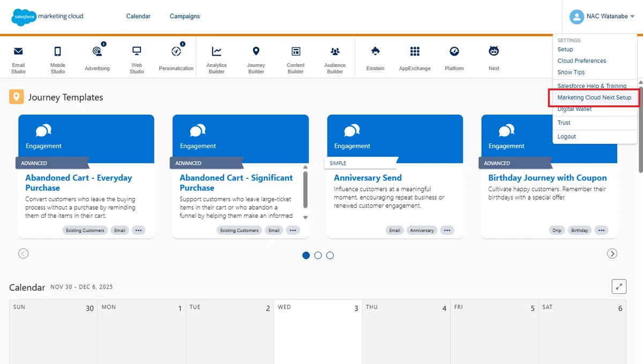Click info badge on Advertising icon
Screen dimensions: 643x364
(x=103, y=44)
